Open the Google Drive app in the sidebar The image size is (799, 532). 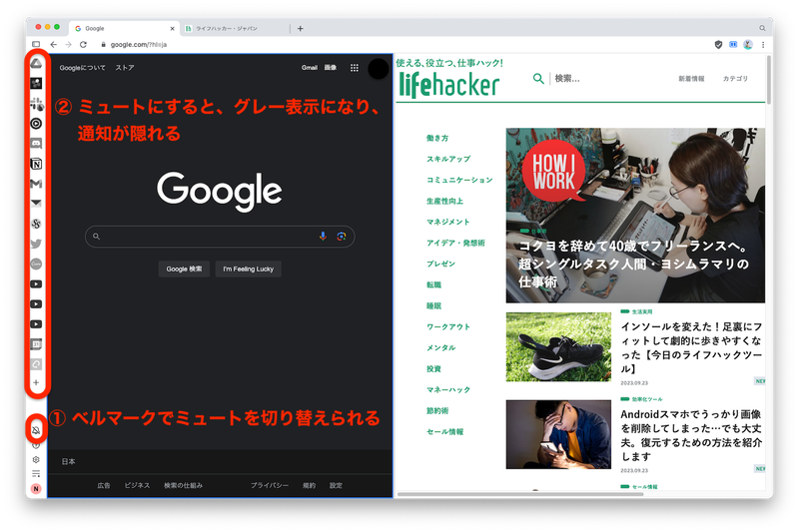coord(36,63)
